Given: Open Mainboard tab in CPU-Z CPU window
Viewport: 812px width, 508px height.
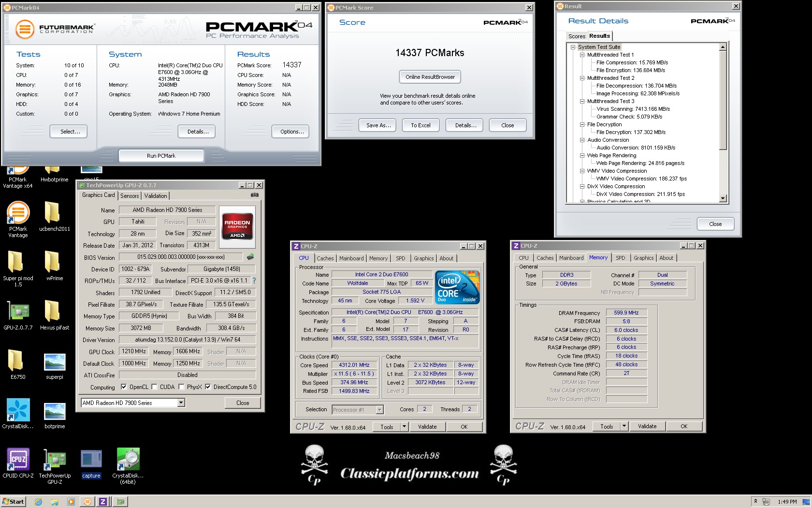Looking at the screenshot, I should point(351,258).
